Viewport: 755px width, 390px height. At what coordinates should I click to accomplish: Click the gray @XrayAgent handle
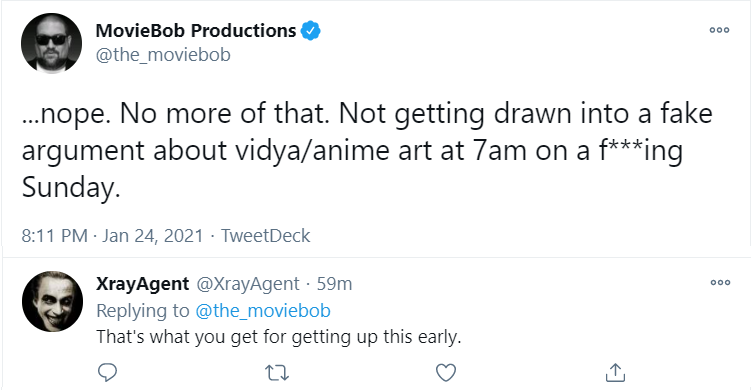click(x=247, y=284)
